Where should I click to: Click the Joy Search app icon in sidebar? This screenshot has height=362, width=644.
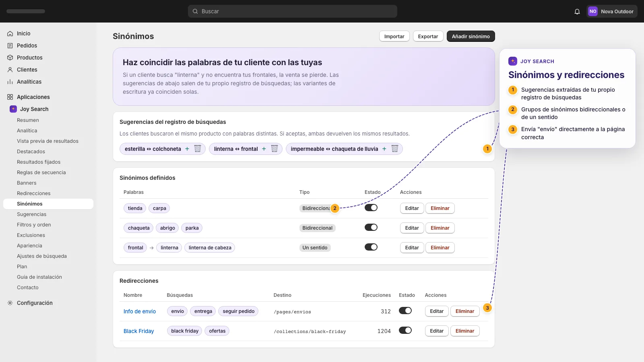[x=13, y=109]
